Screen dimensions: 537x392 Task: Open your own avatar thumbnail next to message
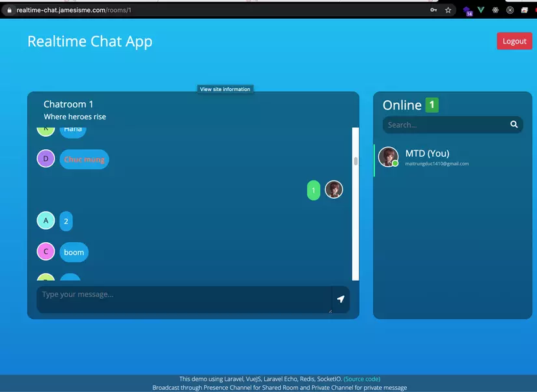tap(334, 189)
